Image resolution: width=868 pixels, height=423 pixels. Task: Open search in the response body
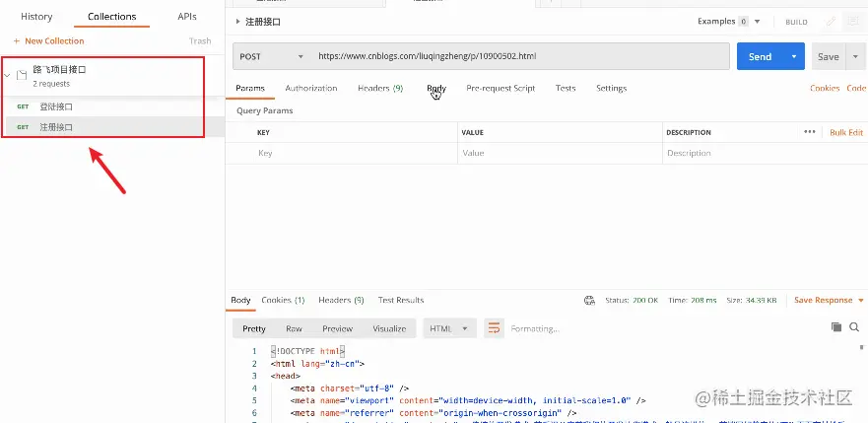854,327
